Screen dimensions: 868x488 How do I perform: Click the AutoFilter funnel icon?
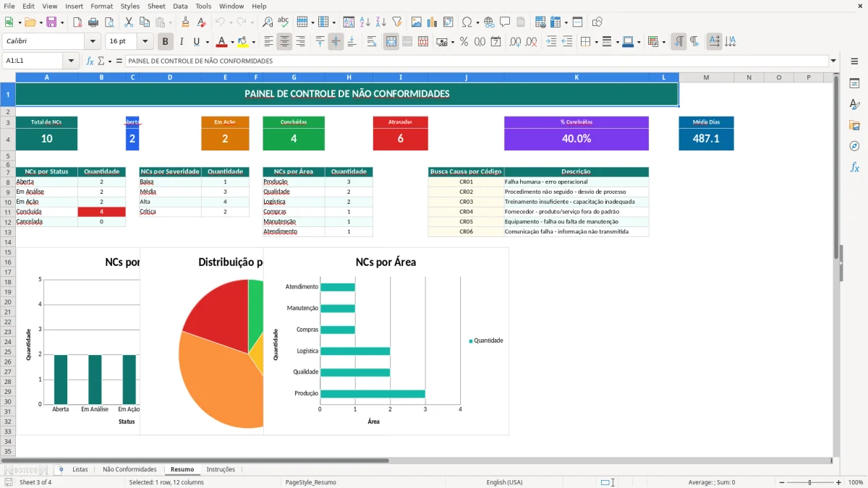click(396, 22)
